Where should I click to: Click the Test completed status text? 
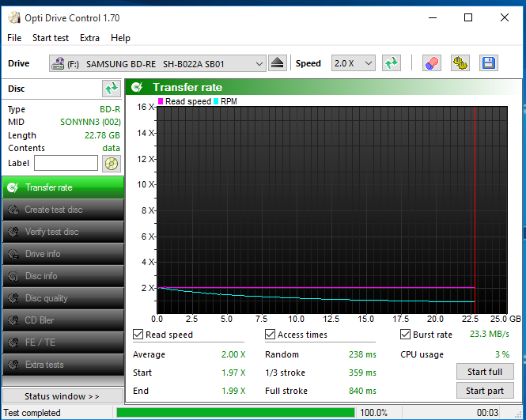click(x=32, y=413)
